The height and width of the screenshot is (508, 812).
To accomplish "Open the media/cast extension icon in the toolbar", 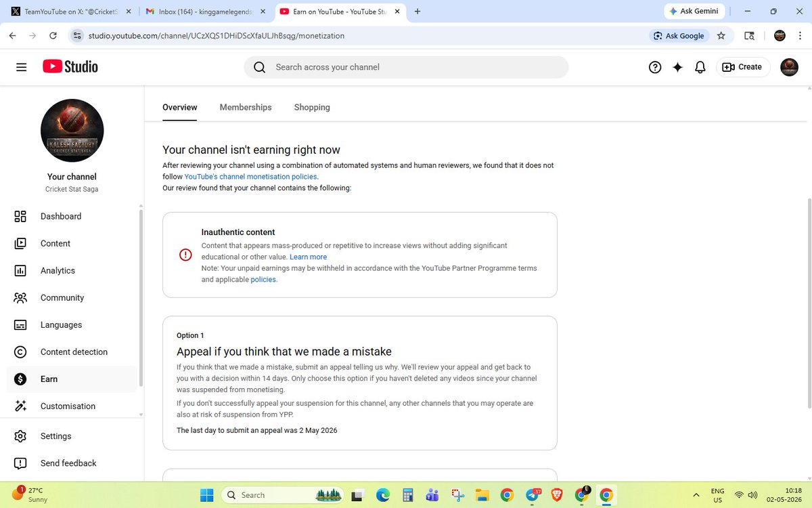I will click(x=749, y=35).
